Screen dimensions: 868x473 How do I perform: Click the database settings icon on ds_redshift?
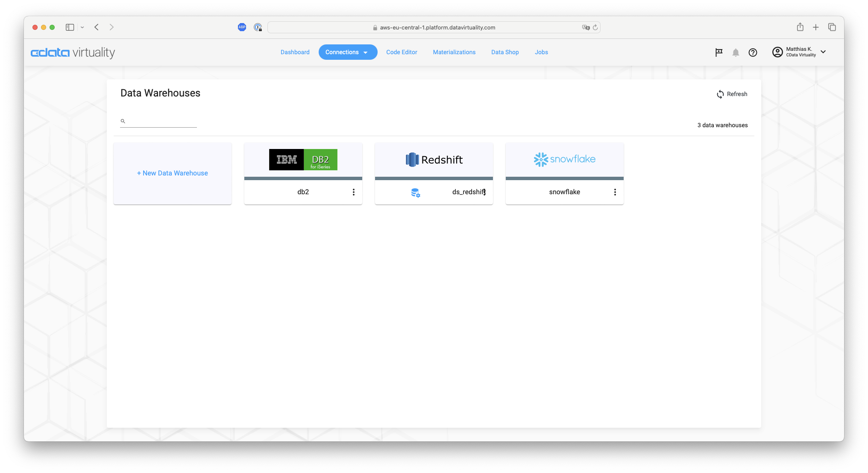coord(415,193)
